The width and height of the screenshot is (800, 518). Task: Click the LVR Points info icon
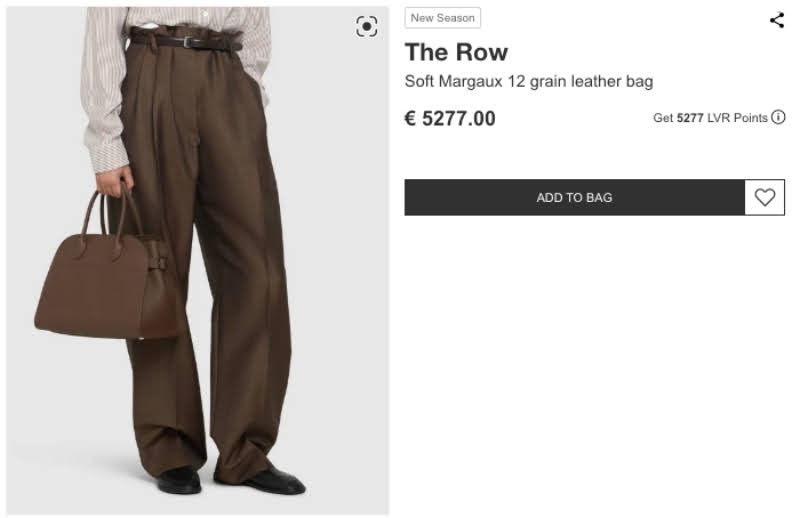tap(778, 117)
